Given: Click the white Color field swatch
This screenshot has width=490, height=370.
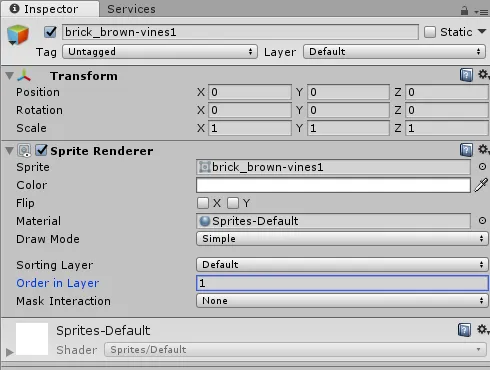Looking at the screenshot, I should pyautogui.click(x=333, y=185).
